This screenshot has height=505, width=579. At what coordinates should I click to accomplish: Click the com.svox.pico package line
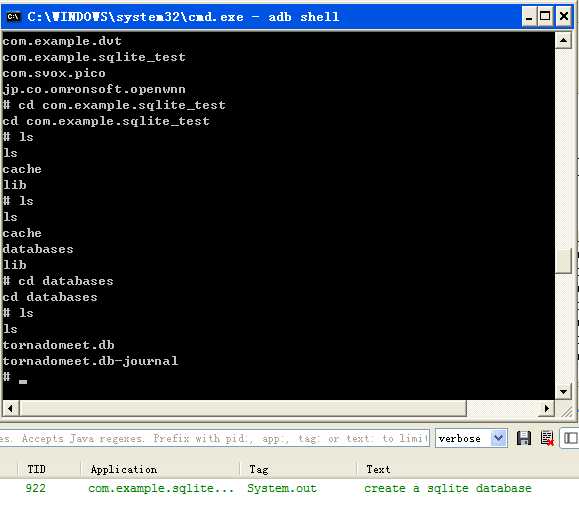pyautogui.click(x=54, y=73)
